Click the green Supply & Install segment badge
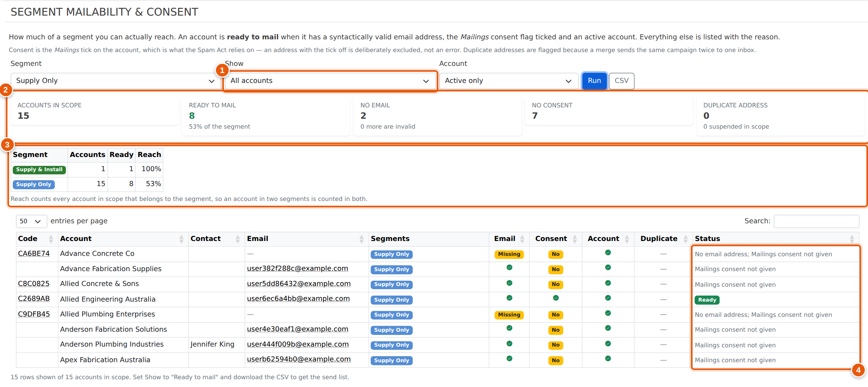This screenshot has width=868, height=387. coord(39,170)
